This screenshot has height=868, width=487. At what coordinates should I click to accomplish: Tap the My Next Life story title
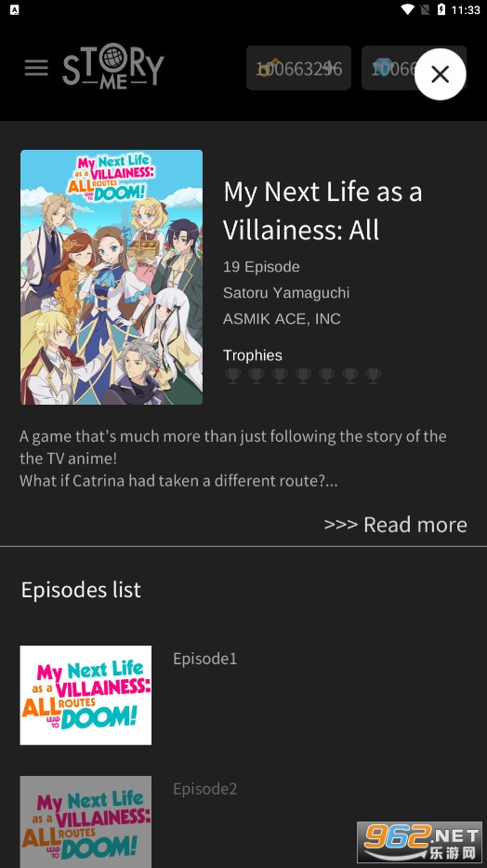(x=322, y=210)
